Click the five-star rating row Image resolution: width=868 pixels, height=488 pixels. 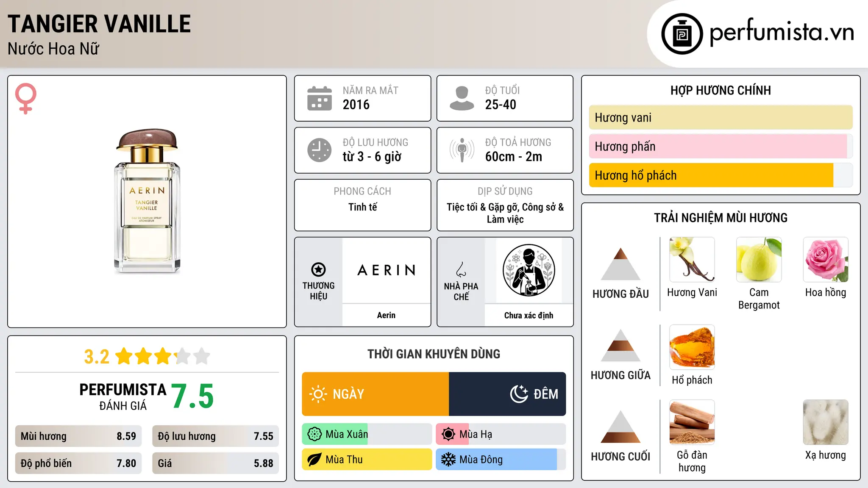coord(163,356)
